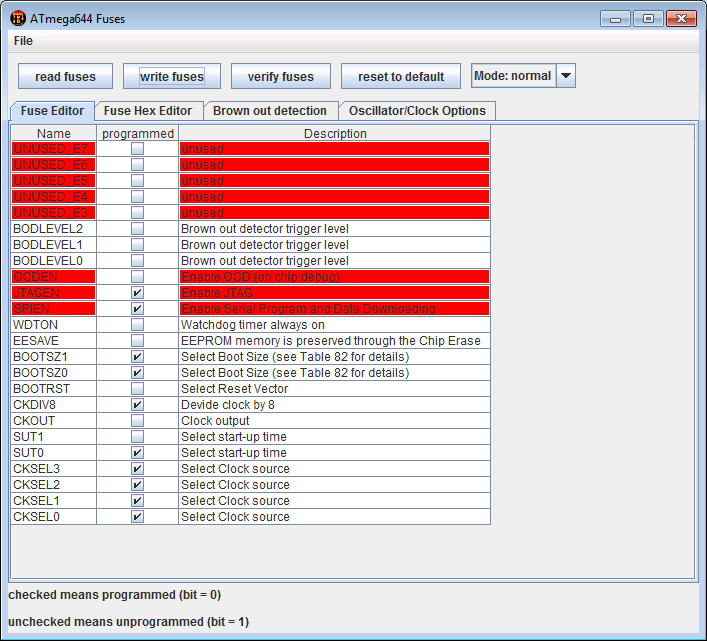Viewport: 707px width, 641px height.
Task: Toggle the UNUSED_E4 programmed checkbox
Action: tap(138, 197)
